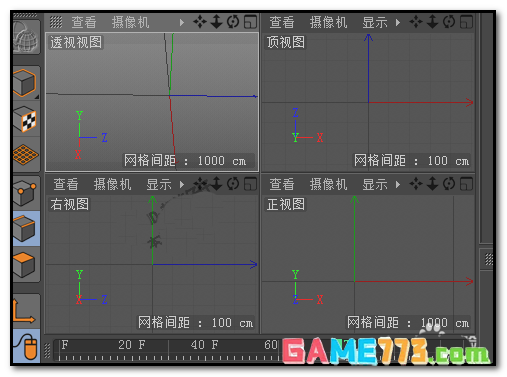Image resolution: width=507 pixels, height=377 pixels.
Task: Click rotate-camera icon in right view header
Action: pos(233,184)
